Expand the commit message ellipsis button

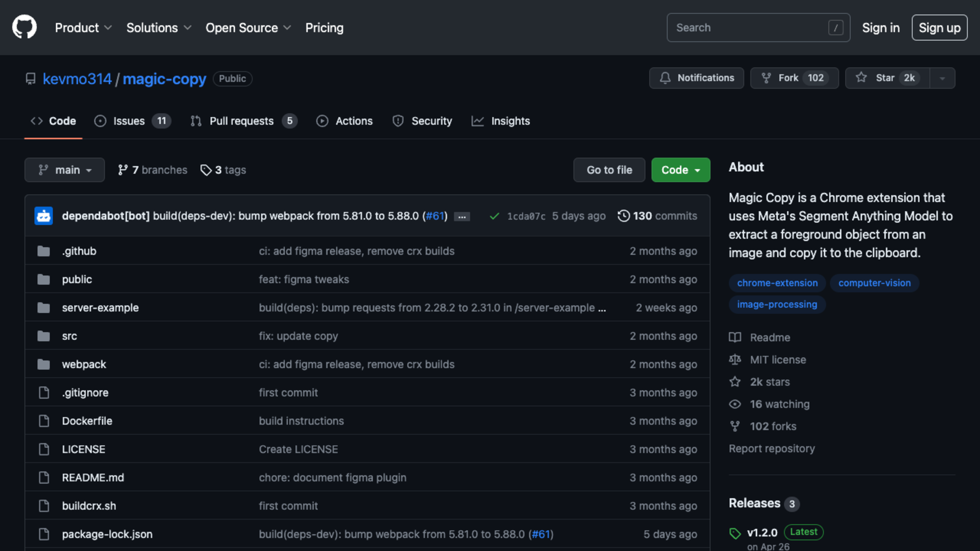point(462,216)
